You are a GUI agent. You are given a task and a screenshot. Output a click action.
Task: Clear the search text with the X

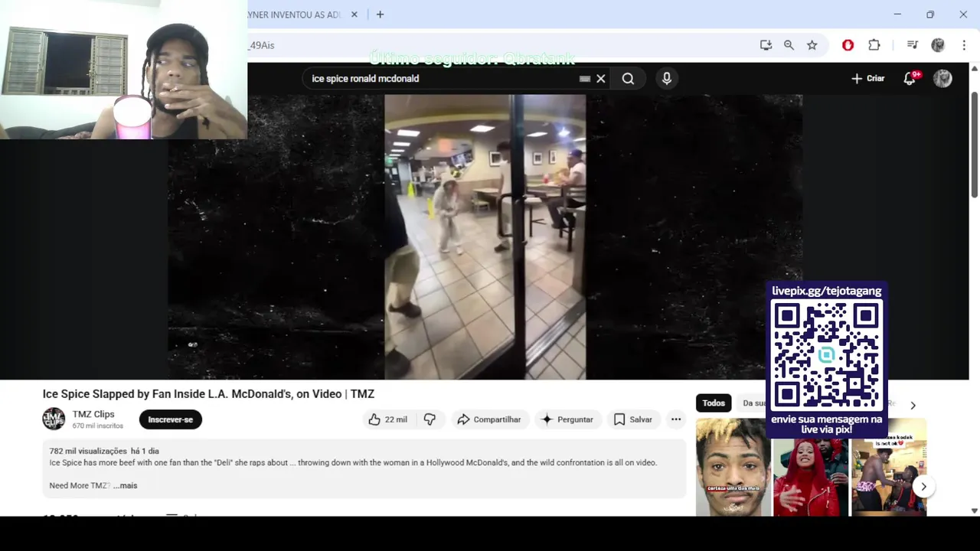[601, 78]
